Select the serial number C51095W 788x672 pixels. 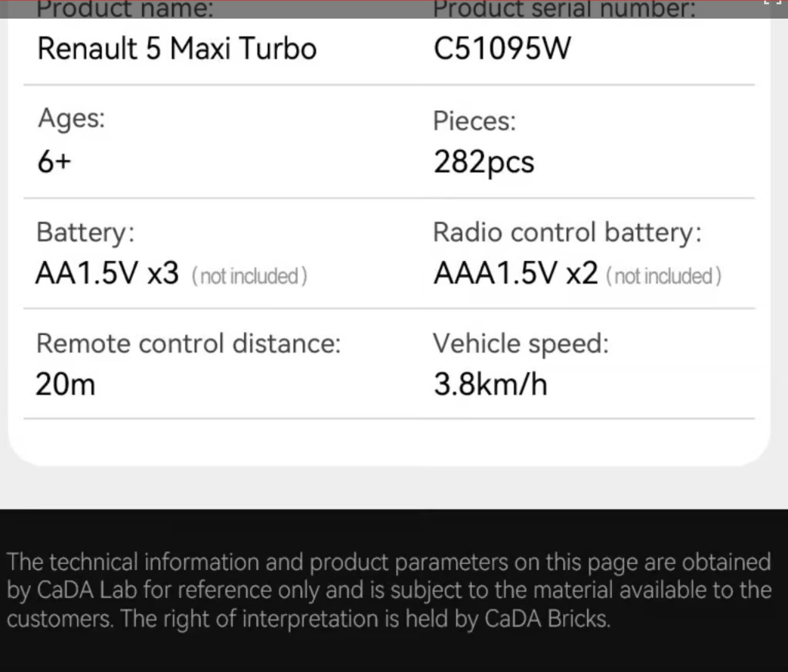502,49
